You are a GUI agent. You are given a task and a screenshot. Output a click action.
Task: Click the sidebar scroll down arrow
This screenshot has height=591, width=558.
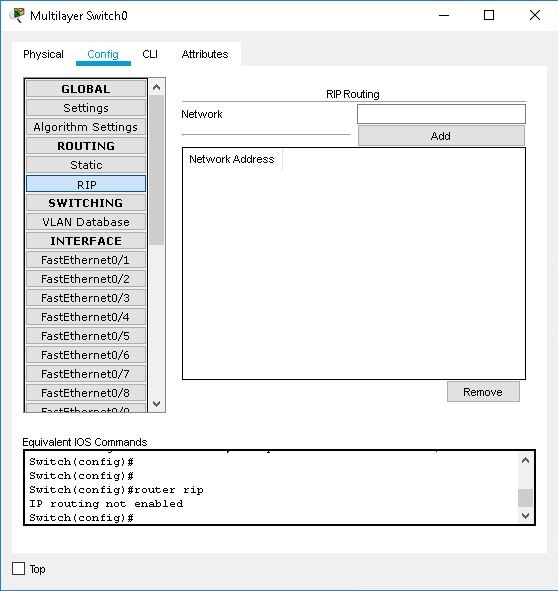tap(157, 404)
